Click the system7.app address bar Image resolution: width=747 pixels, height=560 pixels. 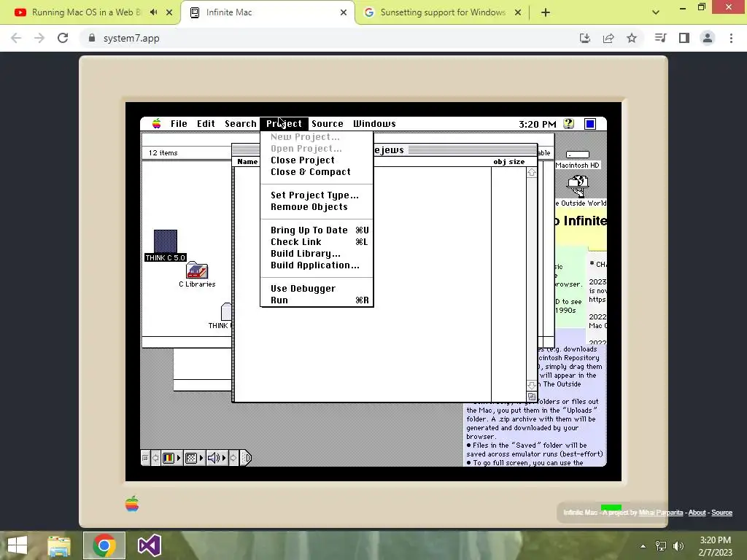tap(329, 38)
